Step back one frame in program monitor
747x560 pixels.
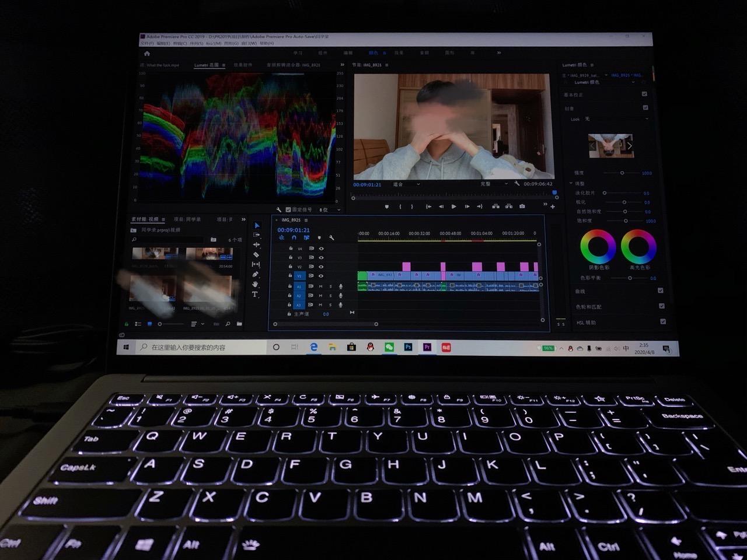(441, 206)
